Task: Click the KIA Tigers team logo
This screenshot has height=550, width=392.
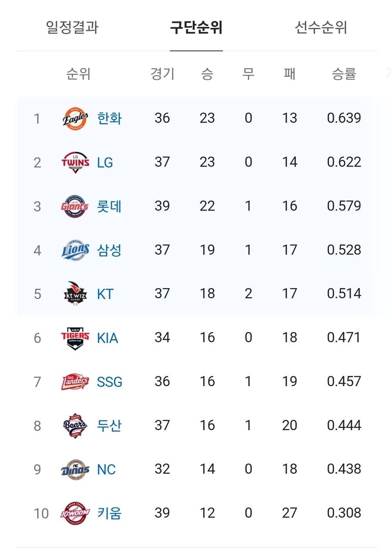Action: pyautogui.click(x=75, y=338)
